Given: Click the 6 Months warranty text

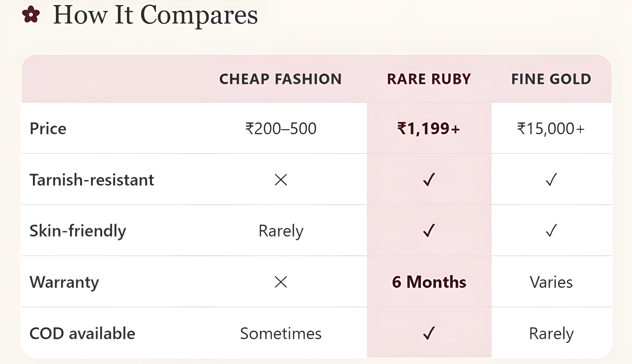Looking at the screenshot, I should click(429, 282).
